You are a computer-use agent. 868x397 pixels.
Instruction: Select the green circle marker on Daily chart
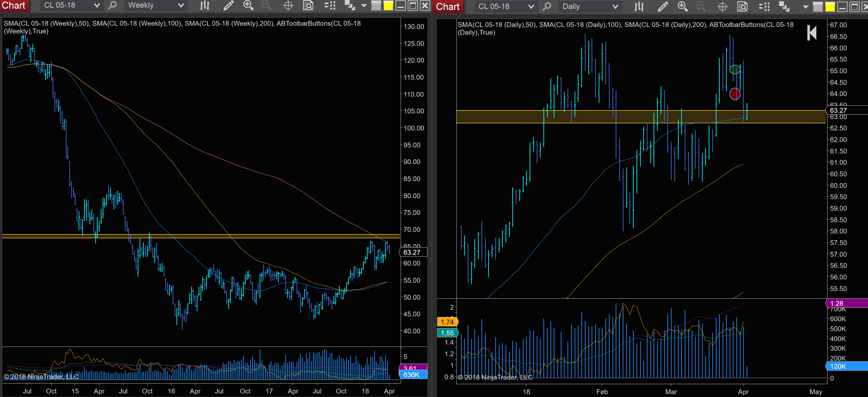[x=735, y=69]
